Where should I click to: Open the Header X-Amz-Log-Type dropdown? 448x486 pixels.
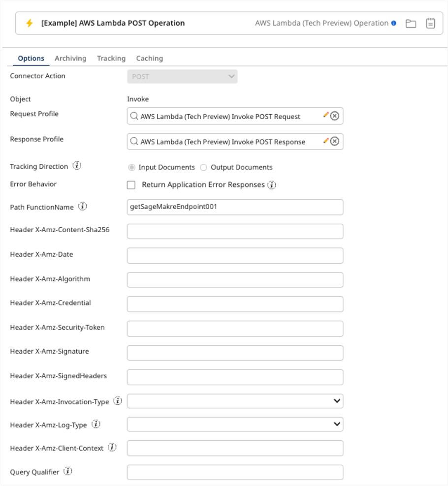click(337, 424)
